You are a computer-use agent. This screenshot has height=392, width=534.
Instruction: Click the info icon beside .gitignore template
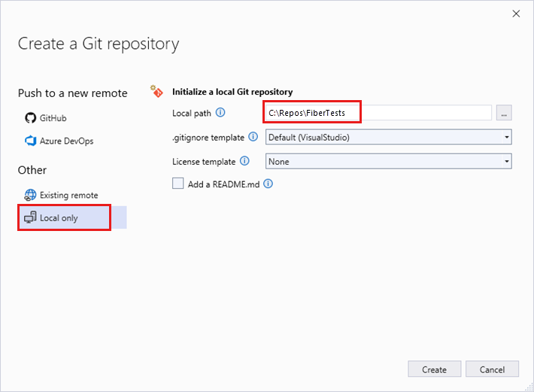[253, 137]
